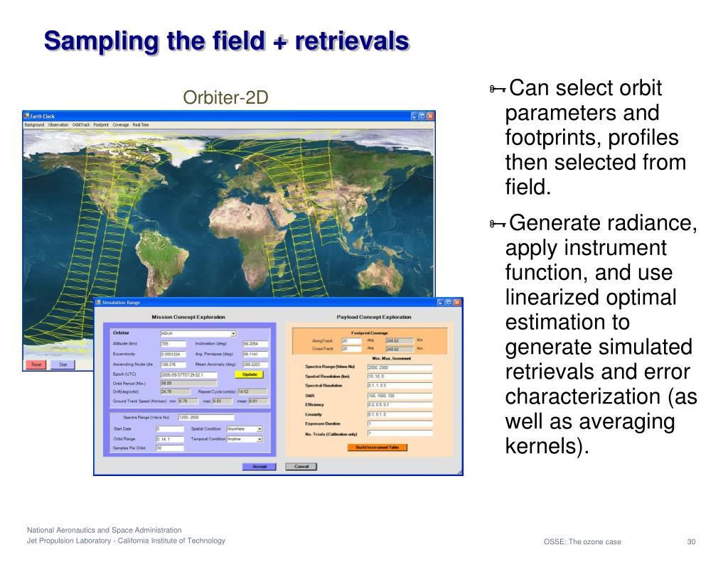Image resolution: width=728 pixels, height=562 pixels.
Task: Click the CrossTrack Km value field
Action: coord(399,349)
